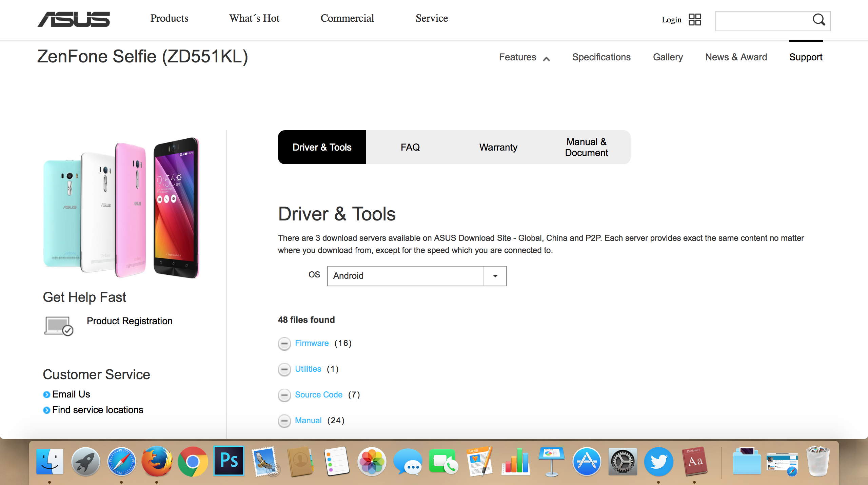Click the Email Us link

coord(71,394)
